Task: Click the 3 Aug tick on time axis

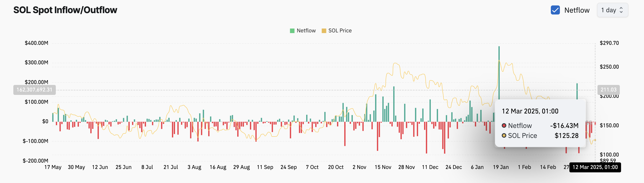Action: tap(194, 167)
